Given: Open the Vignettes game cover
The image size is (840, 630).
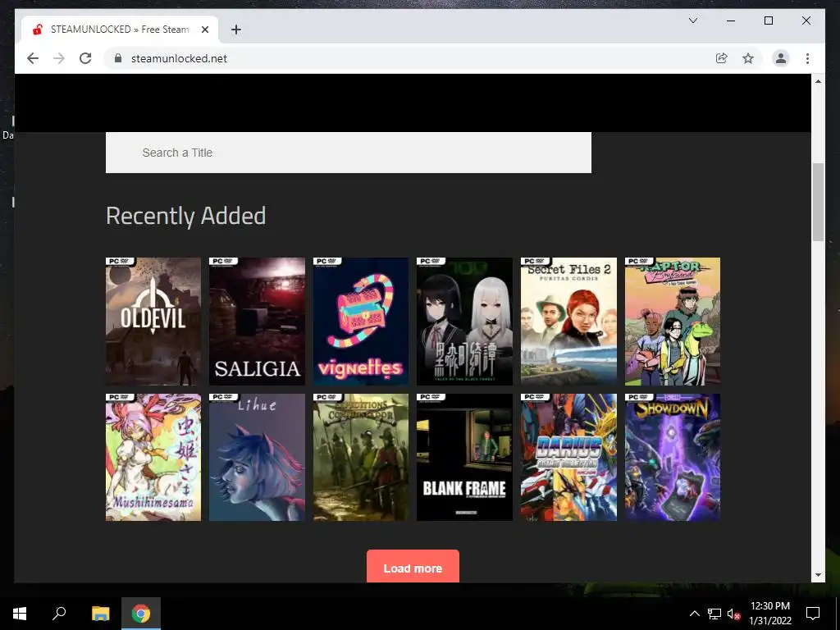Looking at the screenshot, I should pos(361,322).
